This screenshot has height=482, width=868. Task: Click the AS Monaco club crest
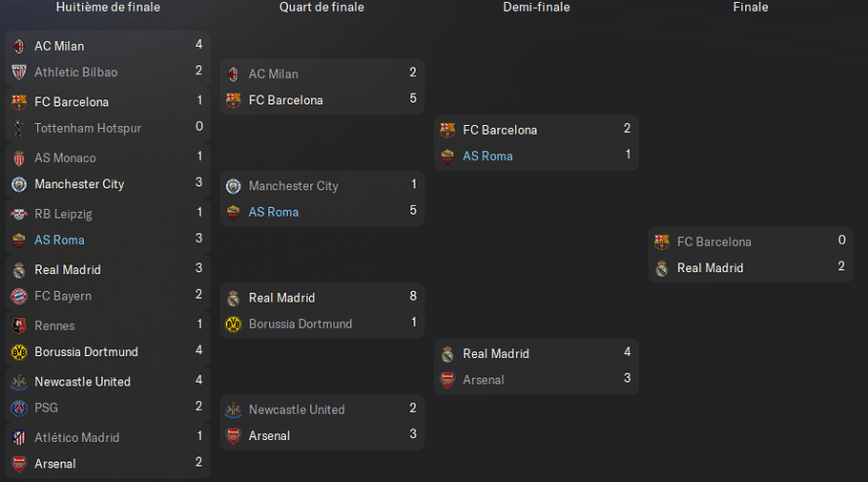(x=19, y=158)
